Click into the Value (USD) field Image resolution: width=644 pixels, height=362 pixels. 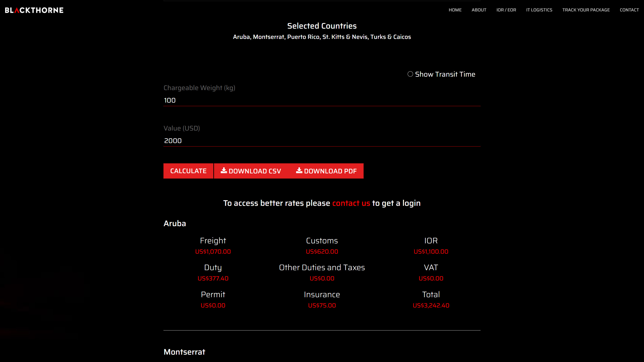pyautogui.click(x=322, y=141)
